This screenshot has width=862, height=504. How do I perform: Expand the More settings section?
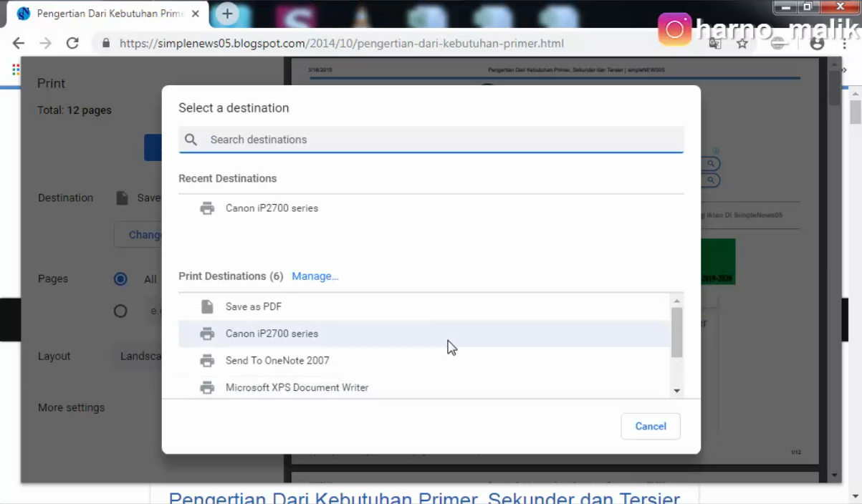71,407
